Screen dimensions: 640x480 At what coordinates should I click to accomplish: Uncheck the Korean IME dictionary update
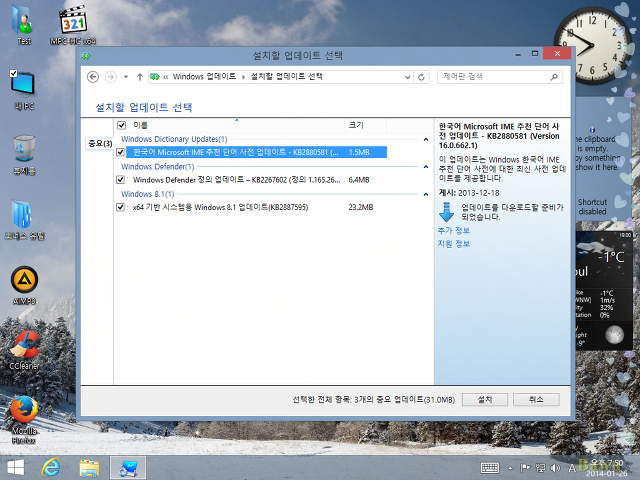(120, 152)
